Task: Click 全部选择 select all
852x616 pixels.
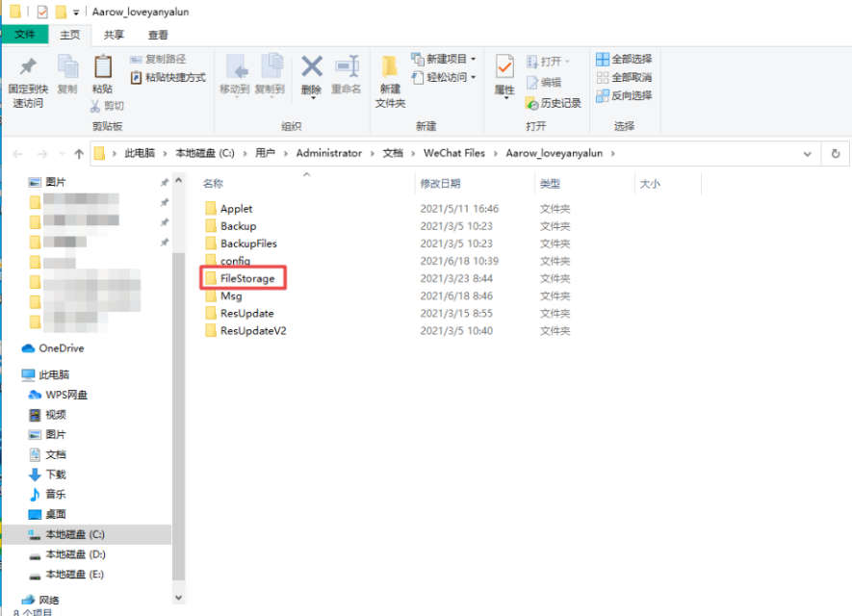Action: point(624,59)
